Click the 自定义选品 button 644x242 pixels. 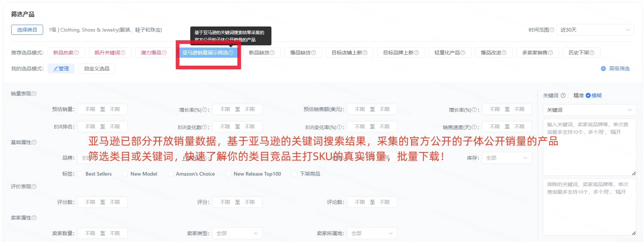[97, 69]
